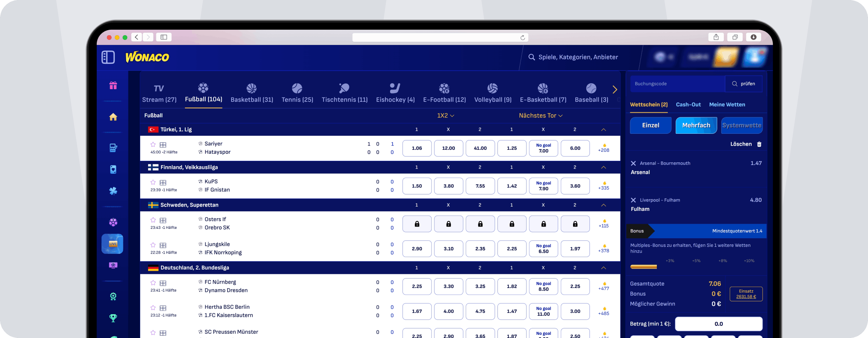868x338 pixels.
Task: Toggle the Wonaco sidebar menu icon
Action: pos(108,57)
